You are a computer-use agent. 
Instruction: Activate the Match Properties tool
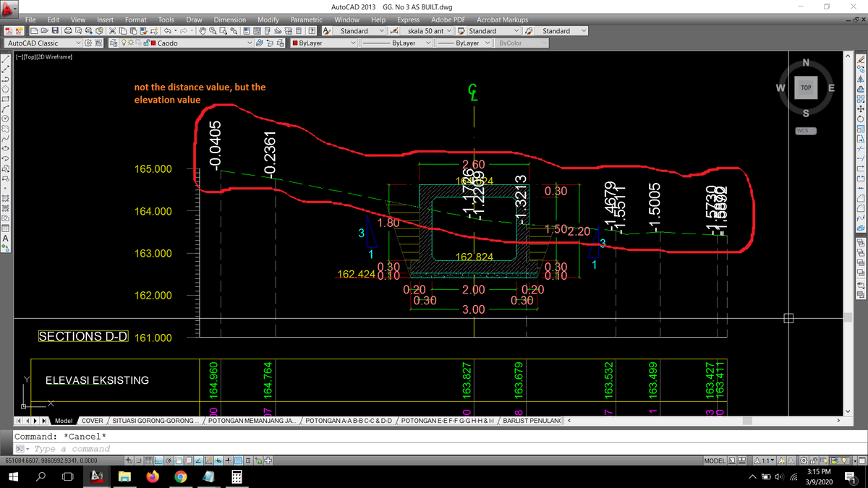pyautogui.click(x=144, y=31)
